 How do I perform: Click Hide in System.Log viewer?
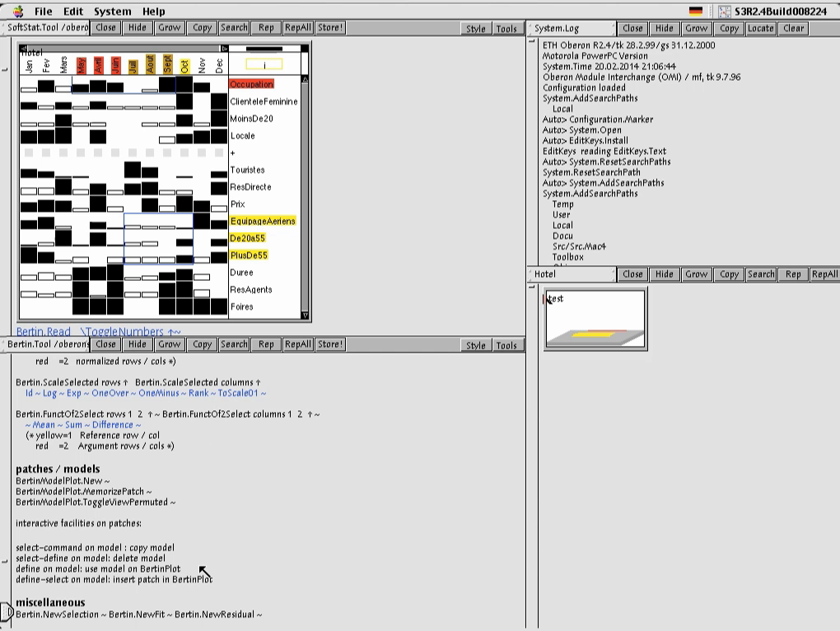[x=665, y=28]
